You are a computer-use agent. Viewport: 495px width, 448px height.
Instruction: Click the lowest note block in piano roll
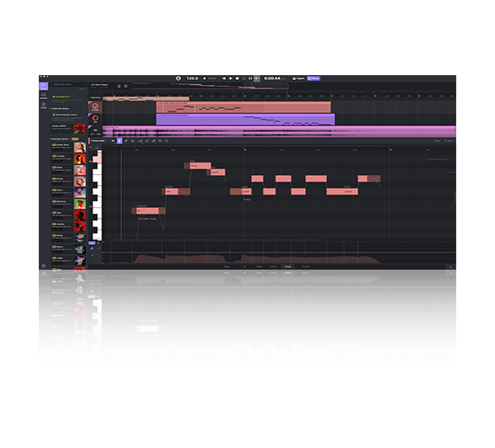[148, 211]
